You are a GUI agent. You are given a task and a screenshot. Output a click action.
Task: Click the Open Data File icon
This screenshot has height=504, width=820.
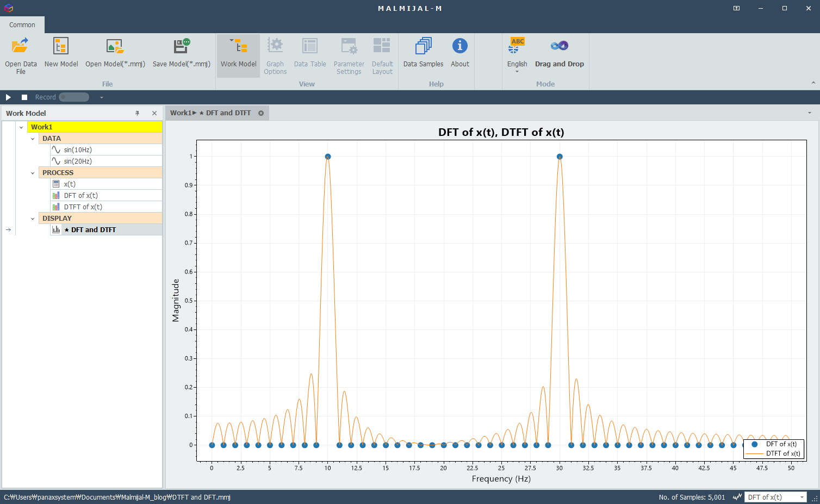point(21,46)
